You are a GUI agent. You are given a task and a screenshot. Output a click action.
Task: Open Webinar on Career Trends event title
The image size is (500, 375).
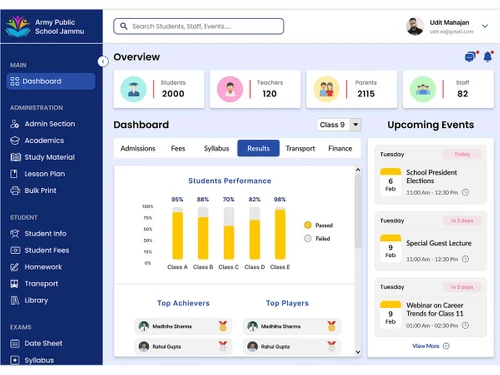coord(435,309)
